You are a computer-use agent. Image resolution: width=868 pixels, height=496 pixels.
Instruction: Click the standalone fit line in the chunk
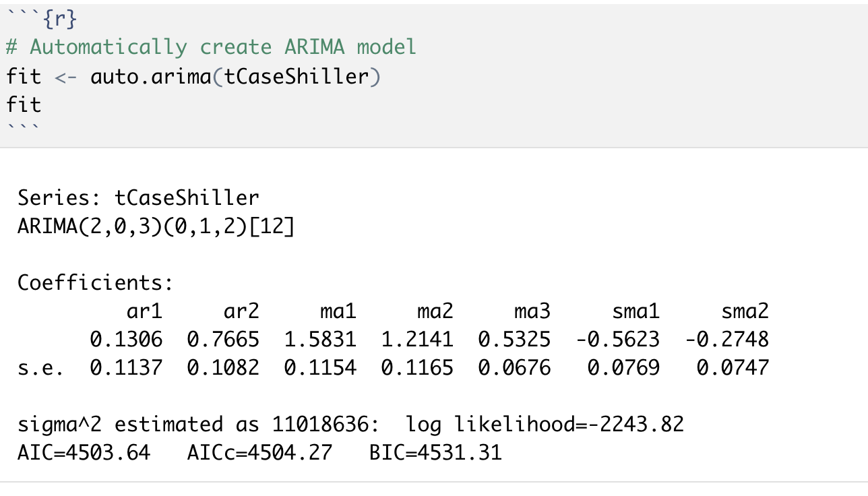[x=24, y=104]
